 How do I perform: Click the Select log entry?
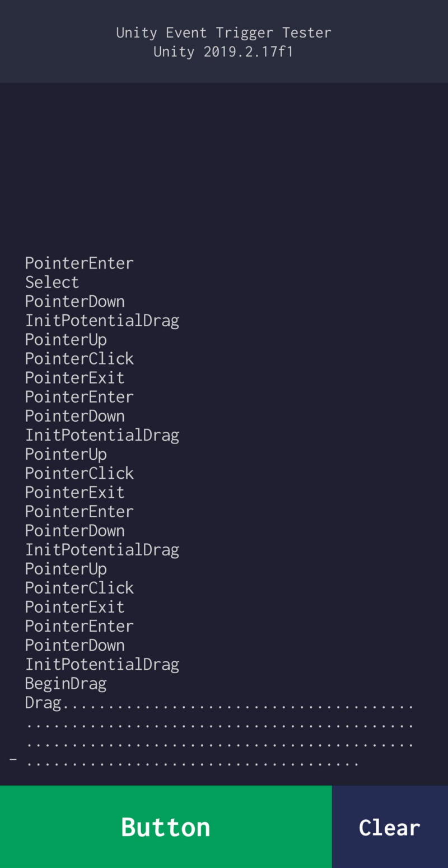pyautogui.click(x=52, y=281)
